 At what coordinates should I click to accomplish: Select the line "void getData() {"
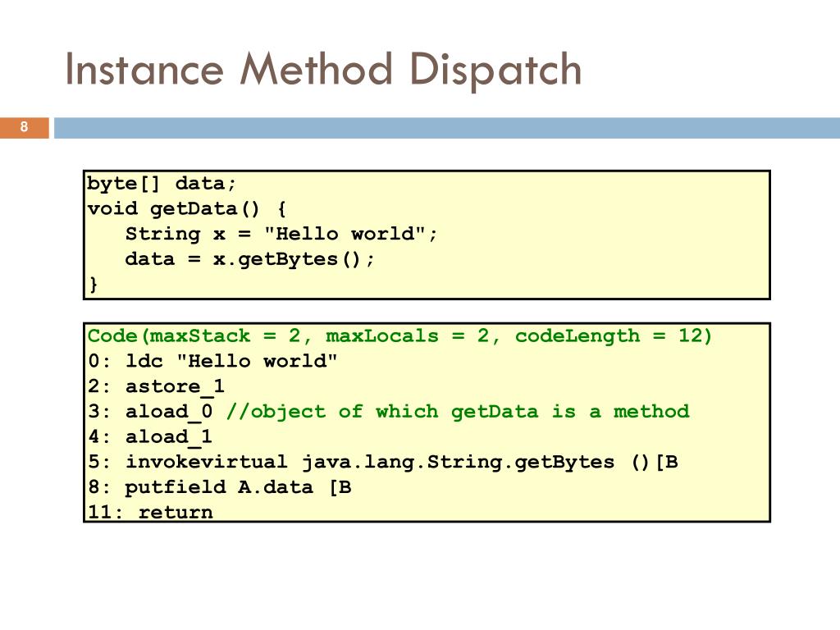(x=186, y=209)
